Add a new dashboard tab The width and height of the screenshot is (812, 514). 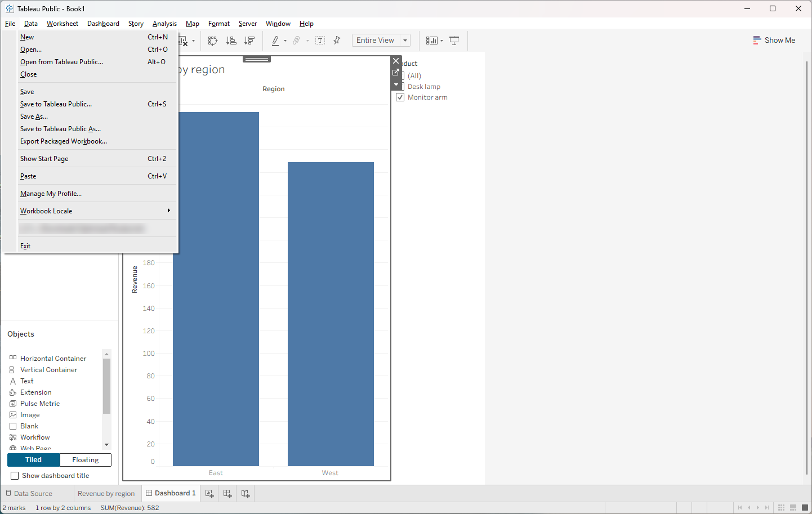click(227, 494)
